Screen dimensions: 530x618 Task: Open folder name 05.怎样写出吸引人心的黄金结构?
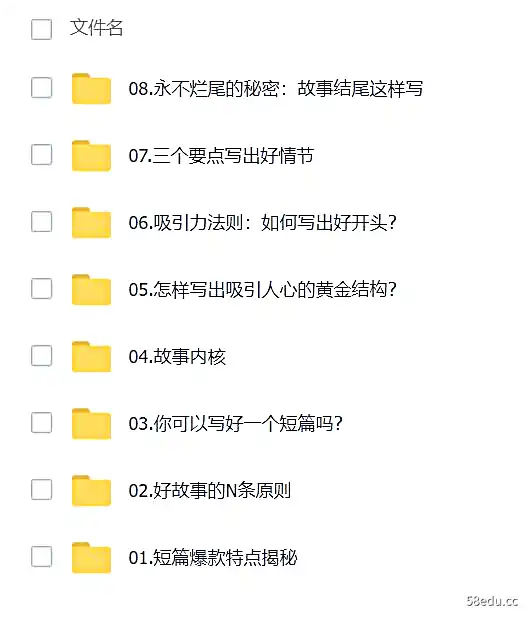[262, 290]
